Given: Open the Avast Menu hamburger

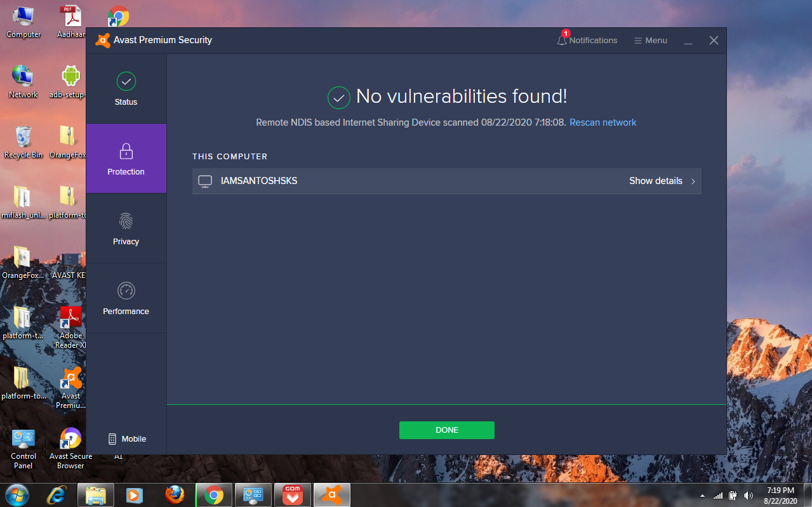Looking at the screenshot, I should click(x=650, y=40).
